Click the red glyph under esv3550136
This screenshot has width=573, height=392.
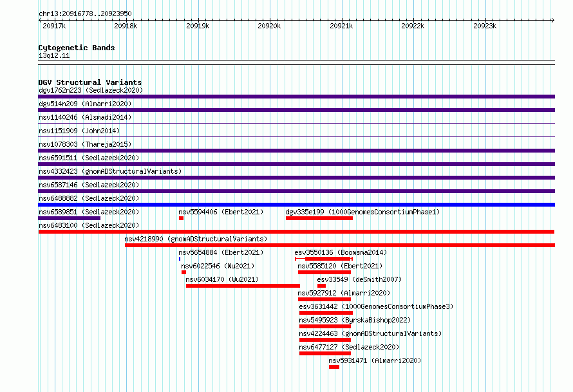click(x=324, y=259)
